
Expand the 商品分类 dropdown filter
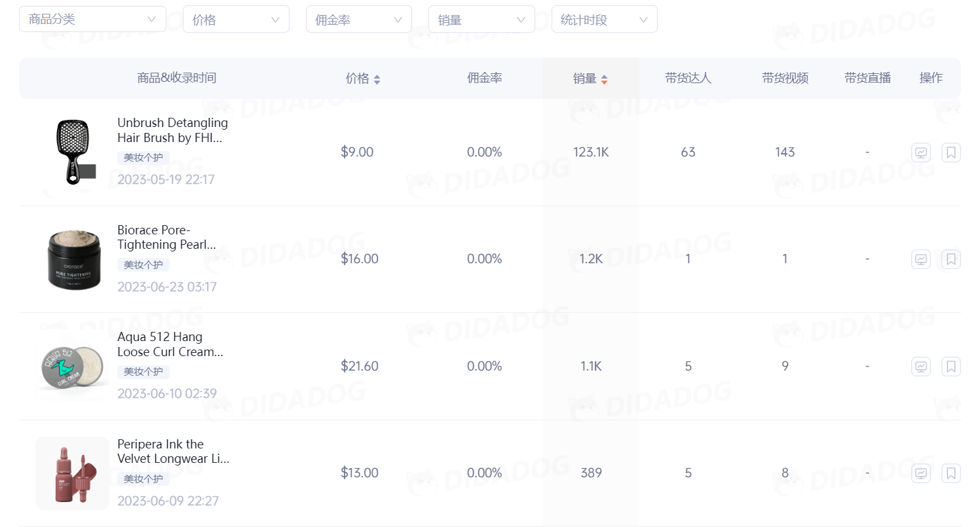pyautogui.click(x=92, y=20)
